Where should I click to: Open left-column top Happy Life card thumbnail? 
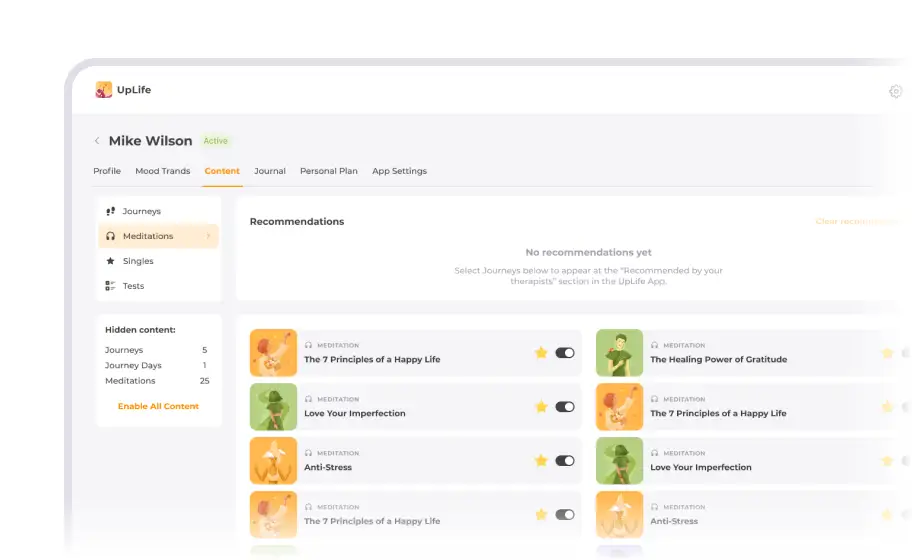(x=273, y=352)
